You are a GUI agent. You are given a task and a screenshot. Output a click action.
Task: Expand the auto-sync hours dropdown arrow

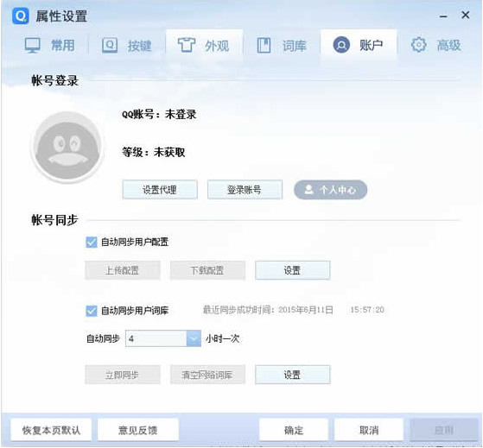pos(194,338)
